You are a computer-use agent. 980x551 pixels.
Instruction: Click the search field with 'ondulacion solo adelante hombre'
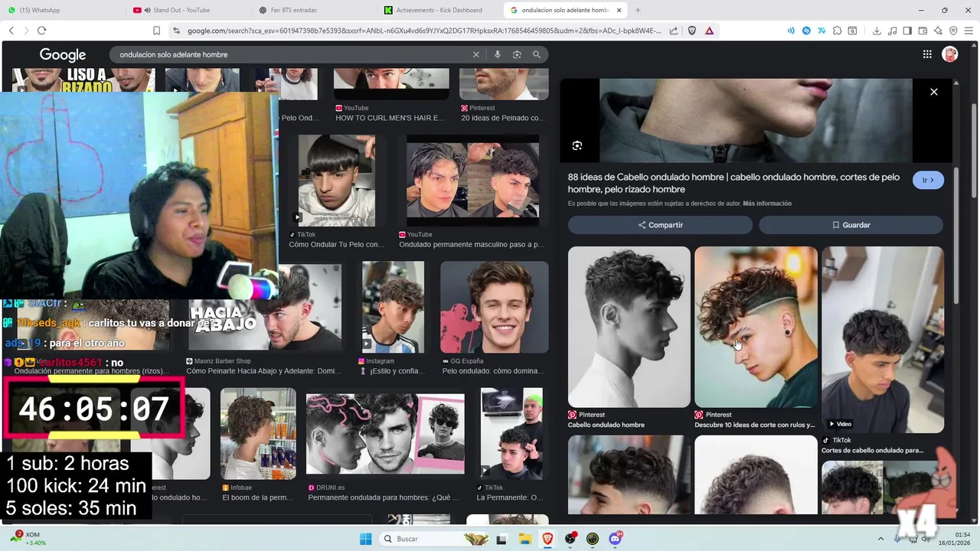(x=291, y=54)
